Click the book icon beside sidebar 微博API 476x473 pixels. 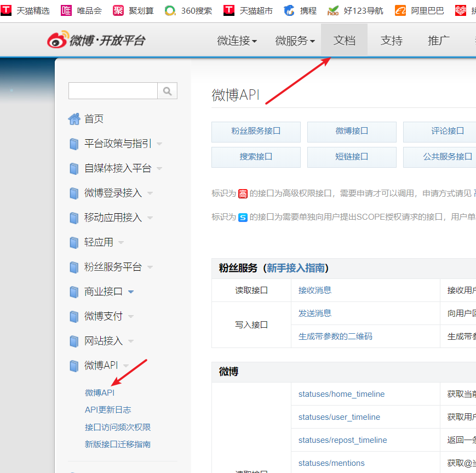click(74, 366)
